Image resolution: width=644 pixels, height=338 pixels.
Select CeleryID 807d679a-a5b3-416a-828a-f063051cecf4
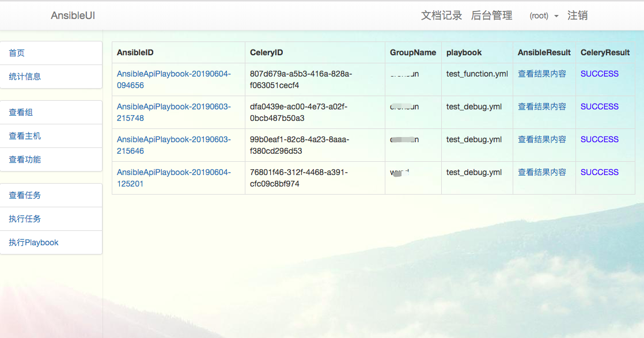click(301, 79)
